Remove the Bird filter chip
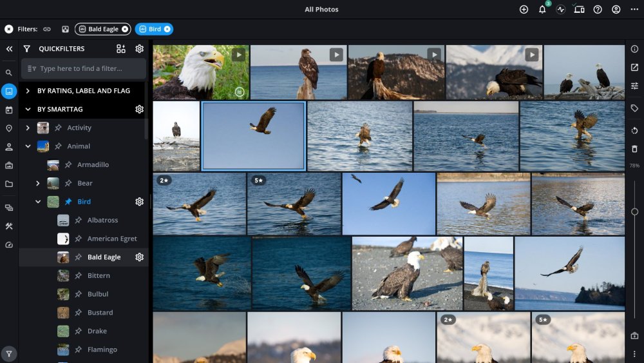This screenshot has width=644, height=363. click(x=167, y=29)
